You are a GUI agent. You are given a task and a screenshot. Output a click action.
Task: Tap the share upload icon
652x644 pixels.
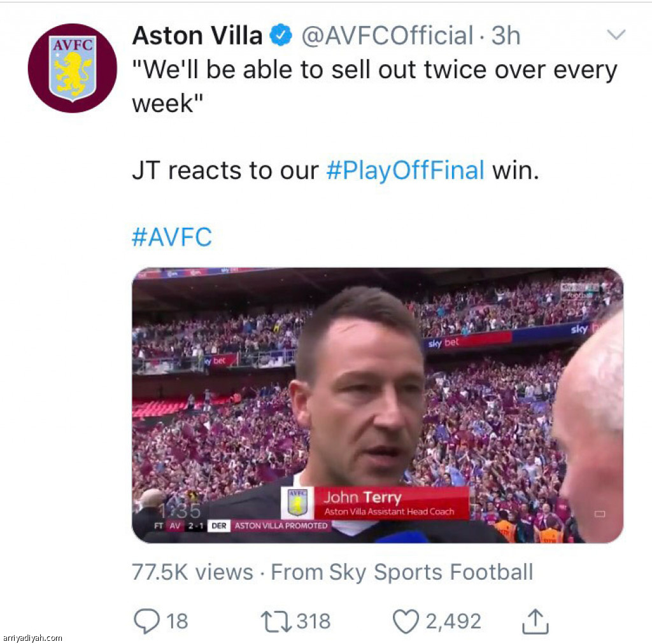tap(535, 622)
